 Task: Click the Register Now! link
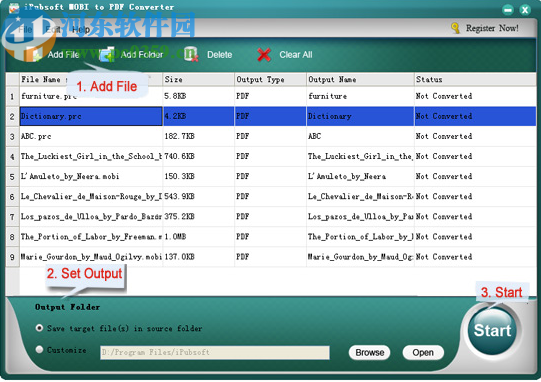(492, 28)
